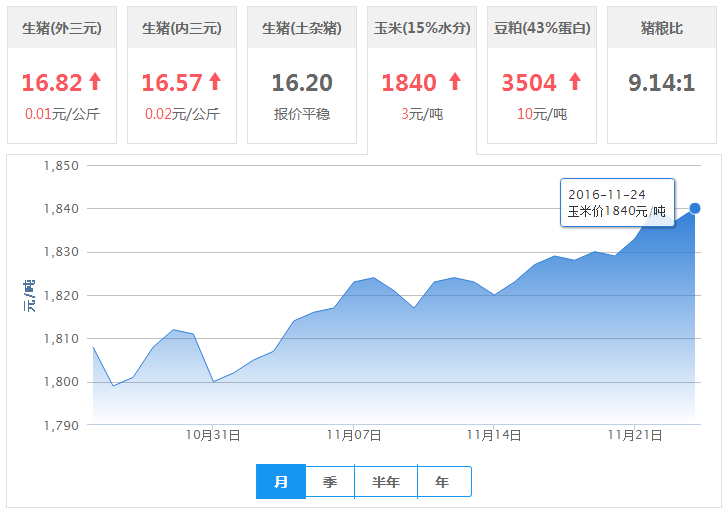
Task: Click the red up arrow beside 16.57
Action: 215,81
